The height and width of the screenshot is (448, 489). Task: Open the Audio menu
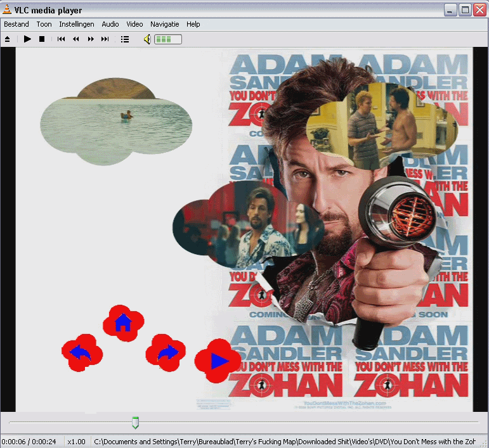tap(110, 24)
